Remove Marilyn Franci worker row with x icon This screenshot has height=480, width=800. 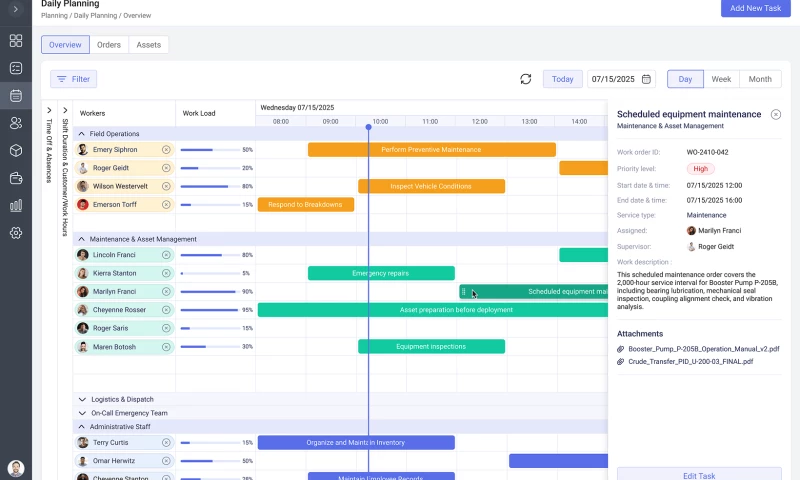click(166, 291)
